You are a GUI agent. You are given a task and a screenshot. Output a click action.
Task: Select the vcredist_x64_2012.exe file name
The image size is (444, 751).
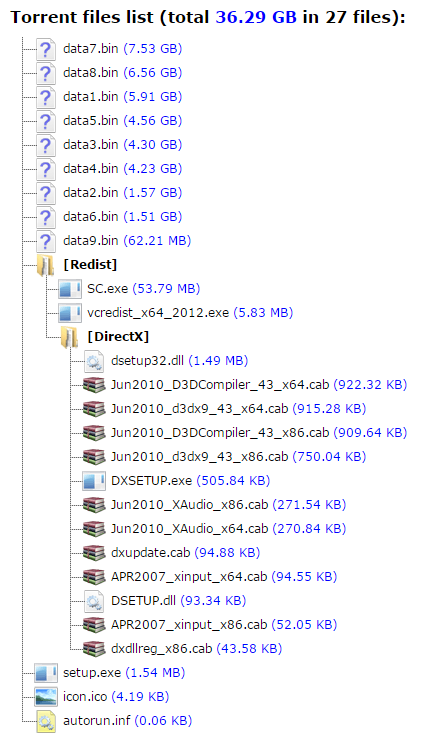[x=158, y=312]
